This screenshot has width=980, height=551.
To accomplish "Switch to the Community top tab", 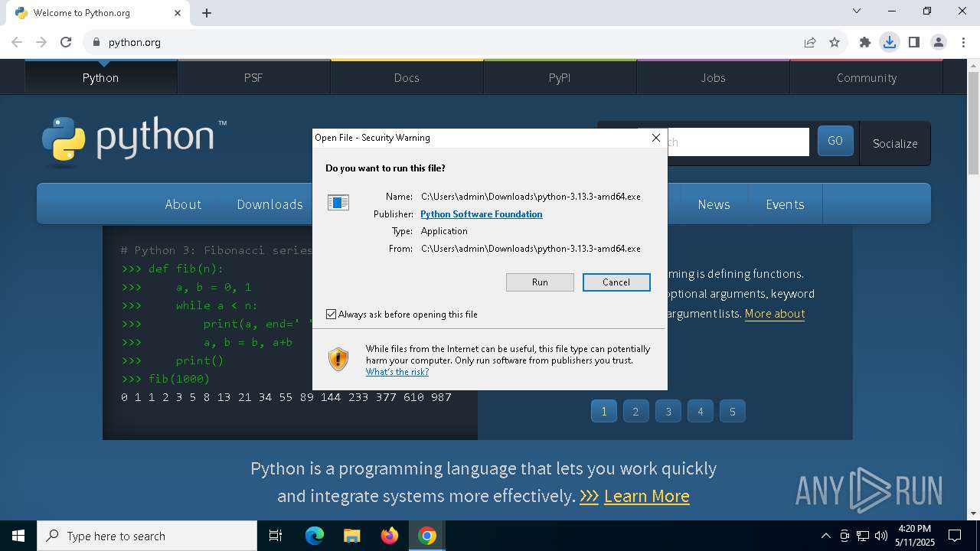I will coord(866,77).
